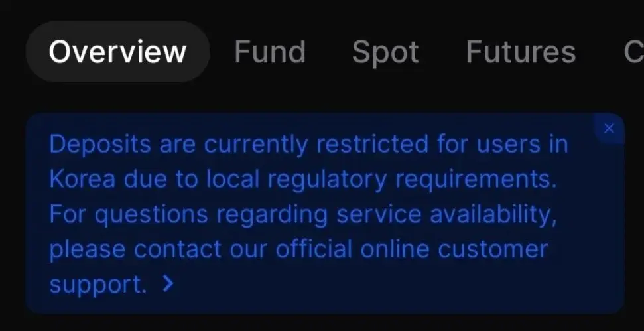Click the "please contact our" text
Image resolution: width=644 pixels, height=331 pixels.
tap(158, 250)
